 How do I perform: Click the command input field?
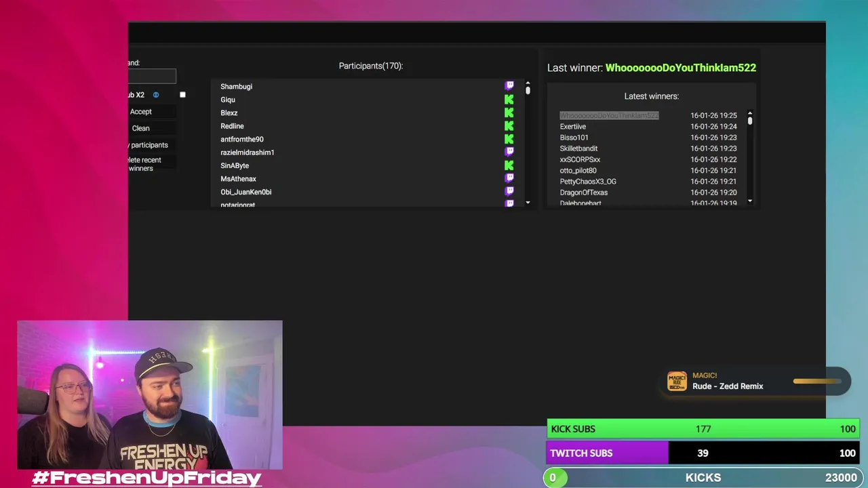tap(152, 76)
